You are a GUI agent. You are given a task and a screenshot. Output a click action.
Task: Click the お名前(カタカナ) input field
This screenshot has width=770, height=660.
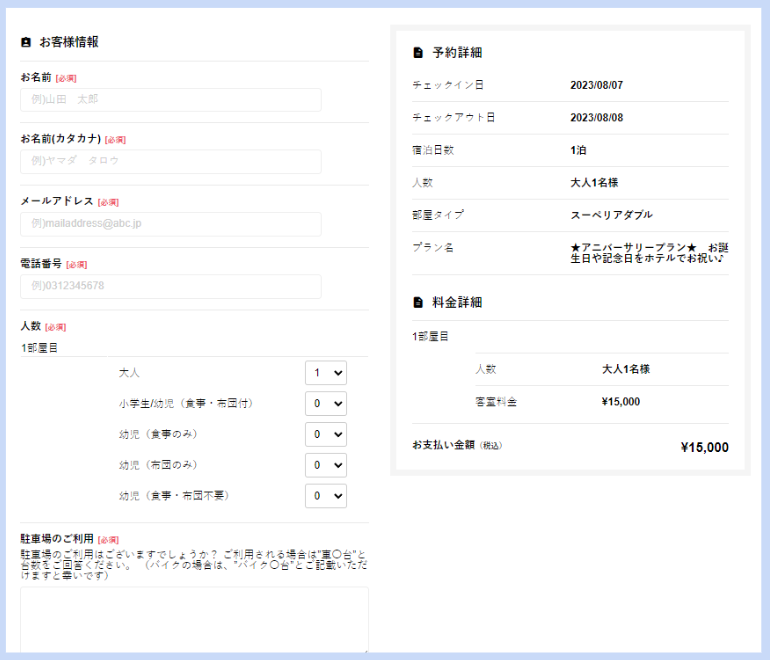[x=171, y=162]
